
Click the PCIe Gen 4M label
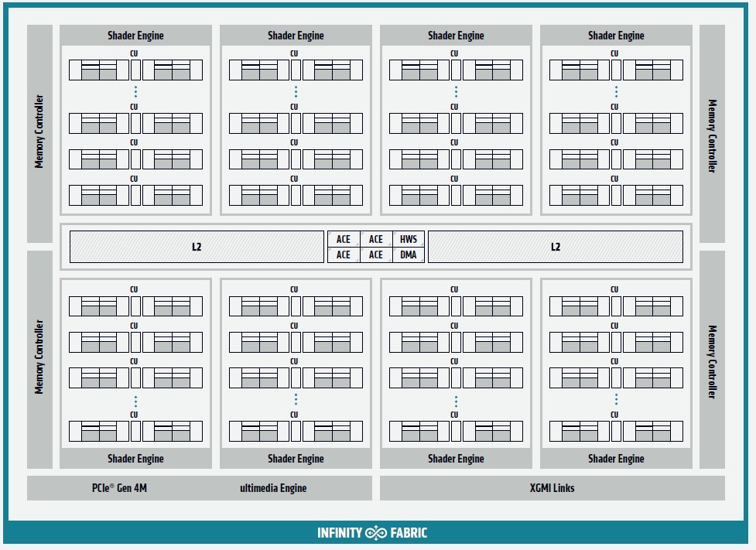119,488
